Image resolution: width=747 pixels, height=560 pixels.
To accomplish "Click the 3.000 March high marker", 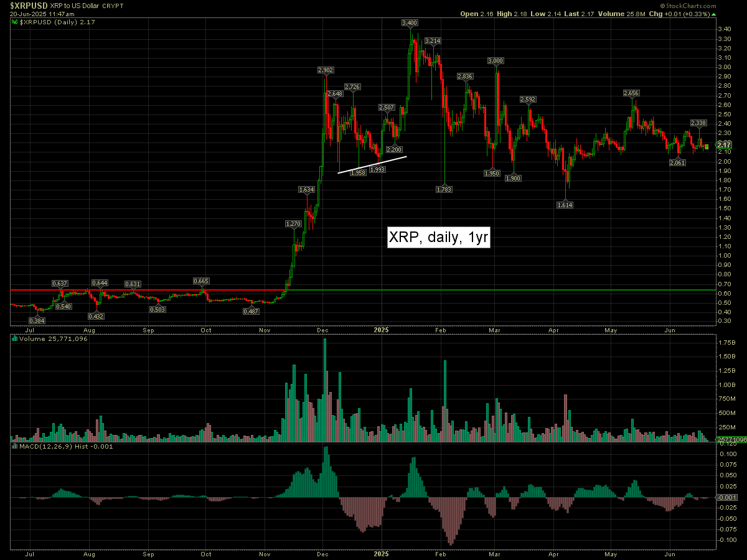I will click(496, 60).
